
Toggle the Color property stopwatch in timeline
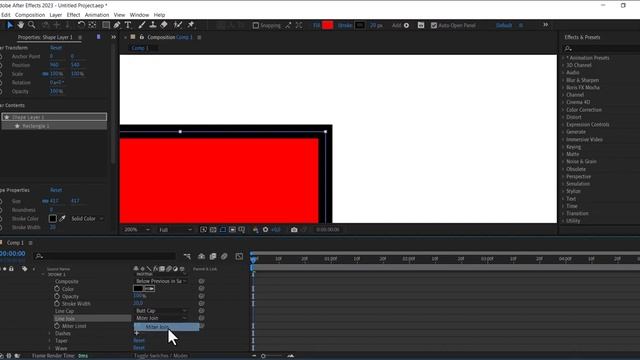click(57, 289)
